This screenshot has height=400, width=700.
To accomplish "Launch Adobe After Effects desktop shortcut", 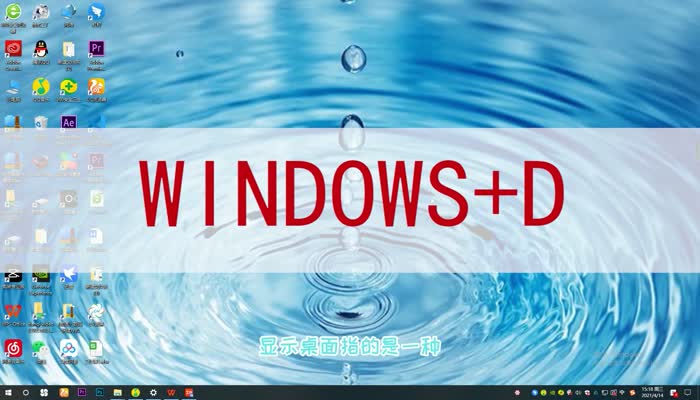I will click(69, 122).
